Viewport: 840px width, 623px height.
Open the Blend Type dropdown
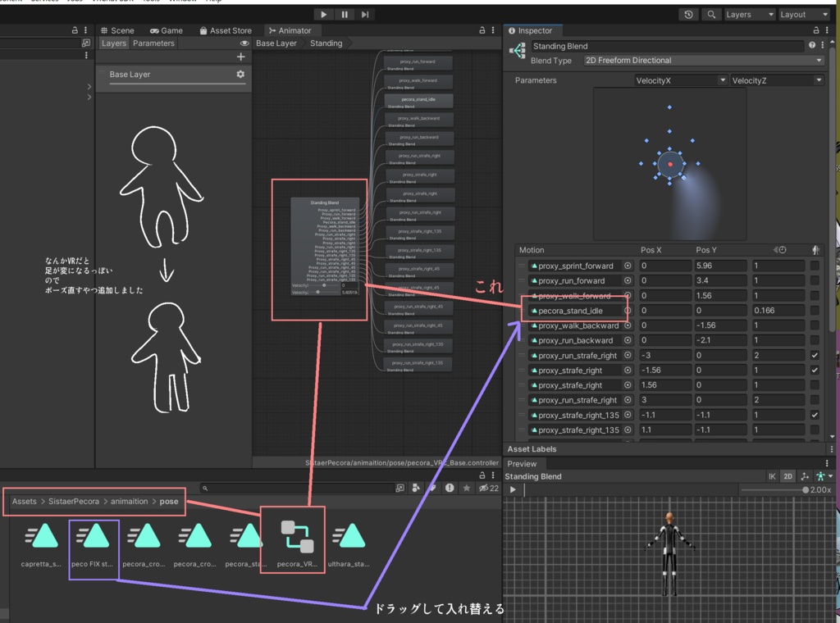703,61
